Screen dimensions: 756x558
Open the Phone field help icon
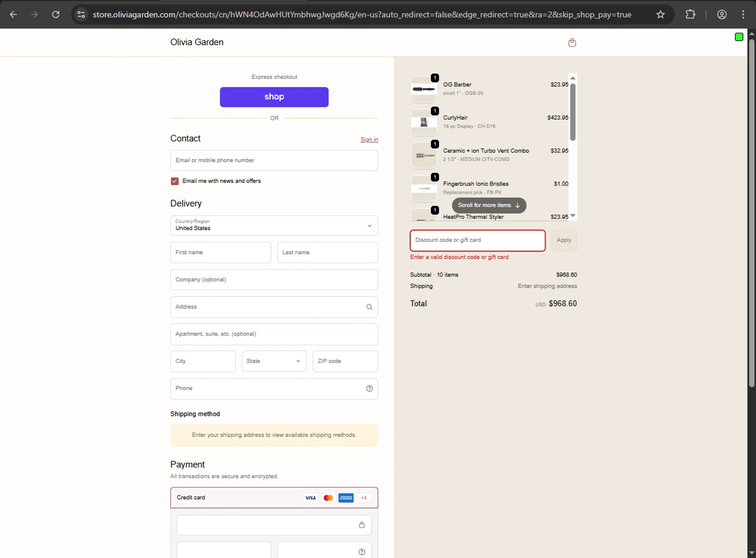coord(369,389)
